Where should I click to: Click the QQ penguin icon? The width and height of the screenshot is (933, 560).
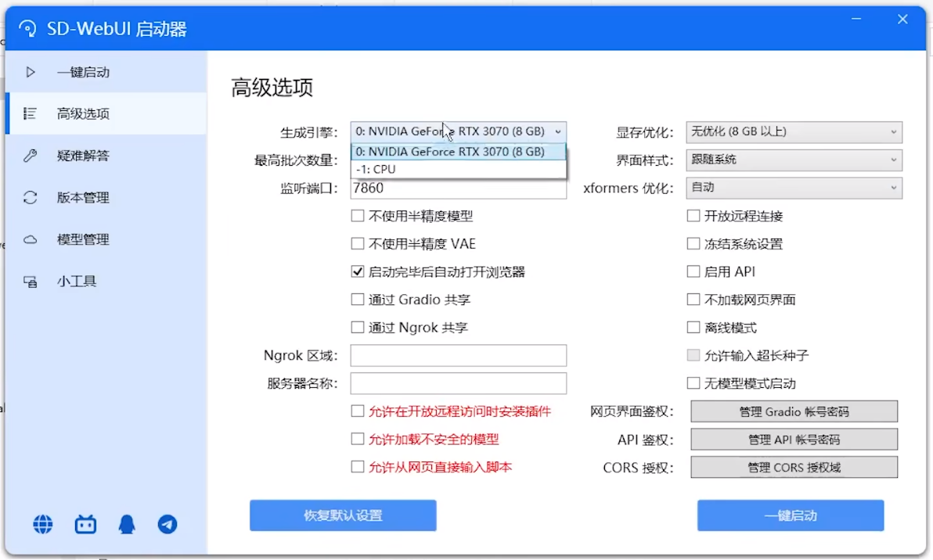point(127,524)
